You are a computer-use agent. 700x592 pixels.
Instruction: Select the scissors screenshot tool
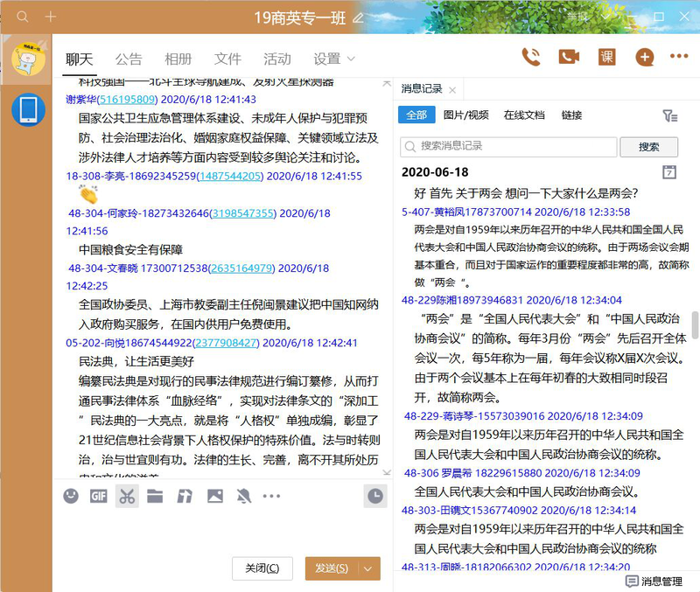click(127, 496)
